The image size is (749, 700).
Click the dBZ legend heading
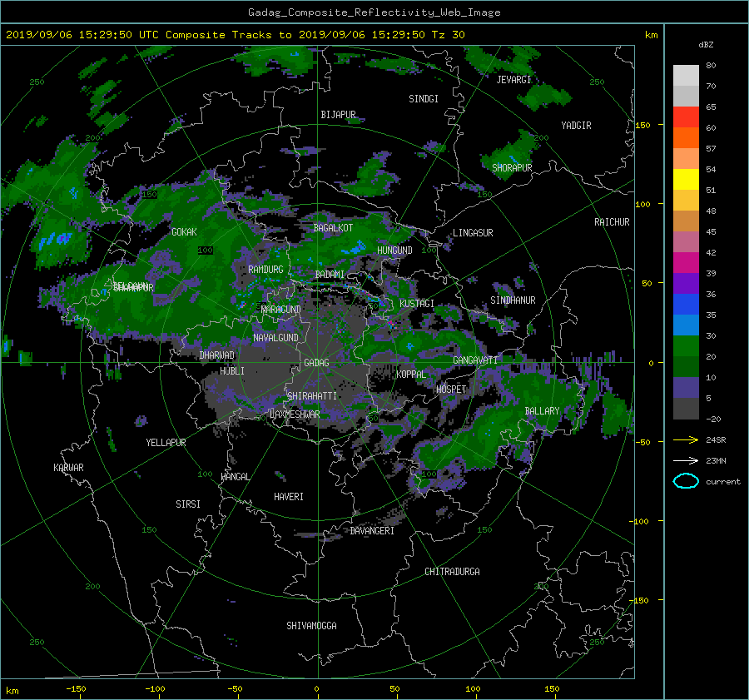tap(706, 45)
